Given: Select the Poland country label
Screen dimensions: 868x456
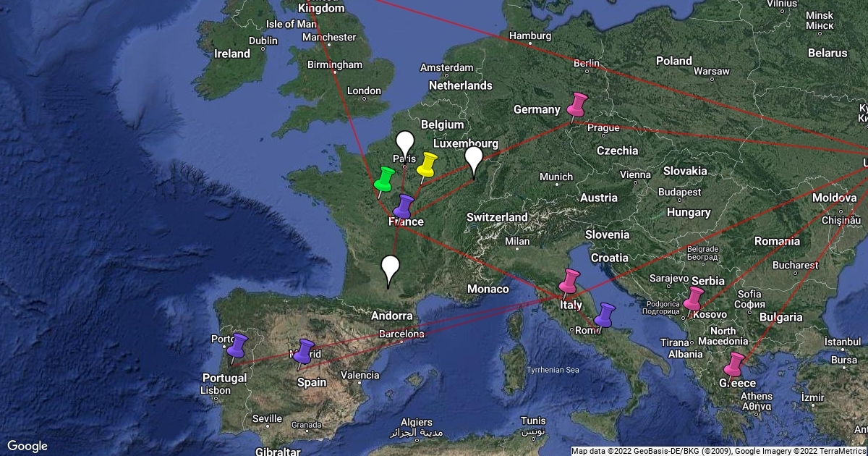Looking at the screenshot, I should click(x=673, y=61).
